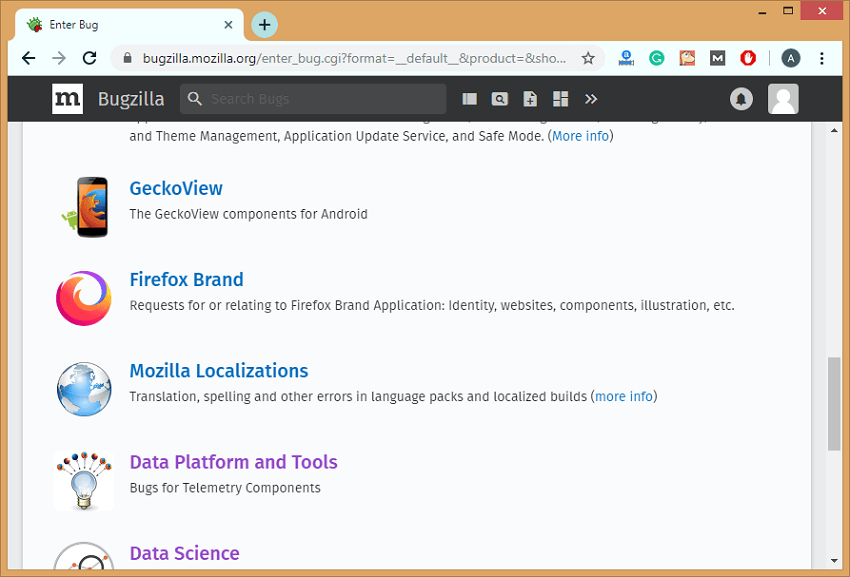This screenshot has height=577, width=850.
Task: Open the user account avatar menu
Action: (783, 99)
